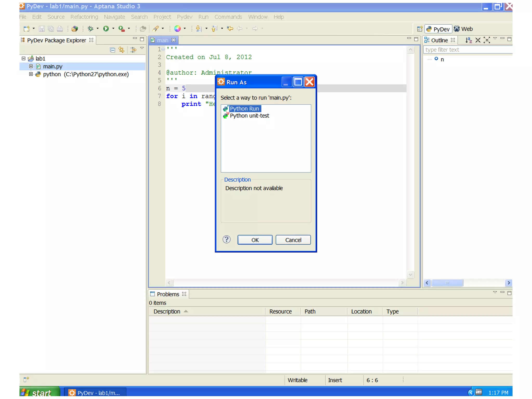Close the main editor tab

[174, 40]
